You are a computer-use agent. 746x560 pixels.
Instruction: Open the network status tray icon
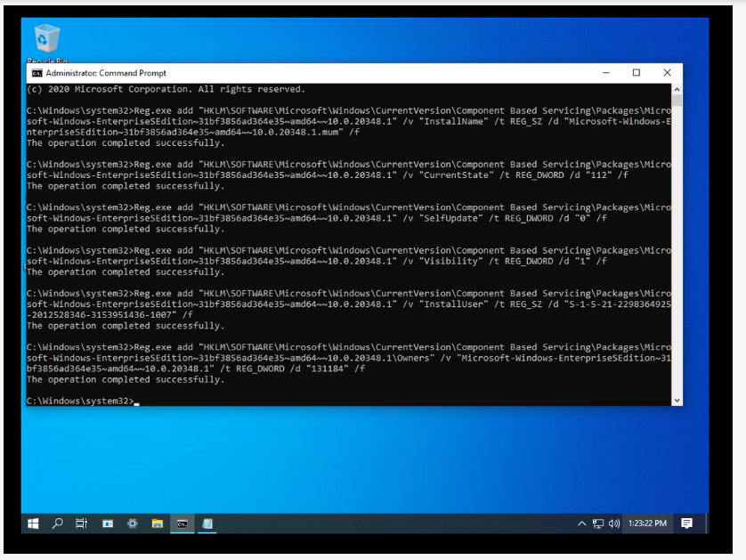coord(597,523)
